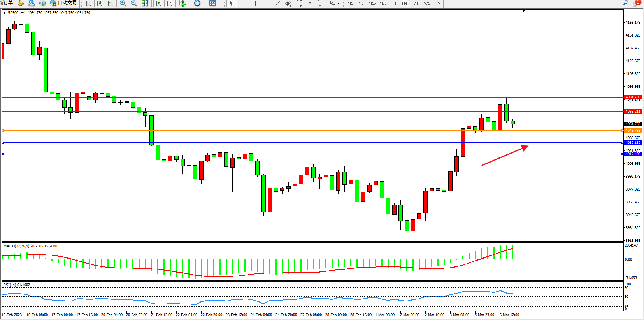Open the notifications chat bubble icon

[x=636, y=3]
